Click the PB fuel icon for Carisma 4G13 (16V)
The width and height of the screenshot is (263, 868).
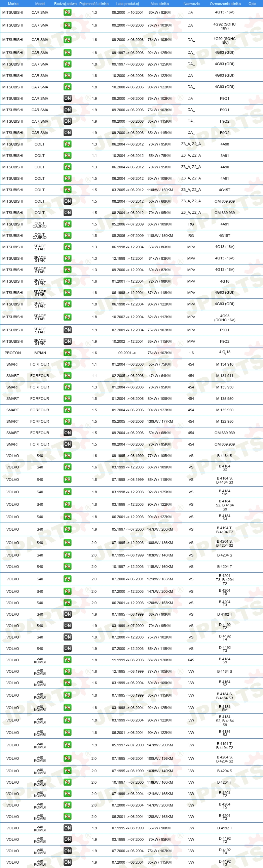tap(68, 12)
